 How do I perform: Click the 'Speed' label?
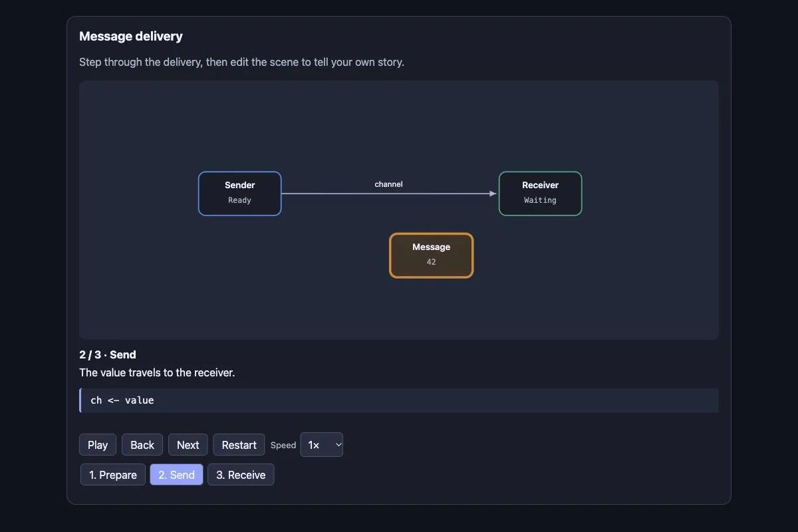(x=283, y=446)
